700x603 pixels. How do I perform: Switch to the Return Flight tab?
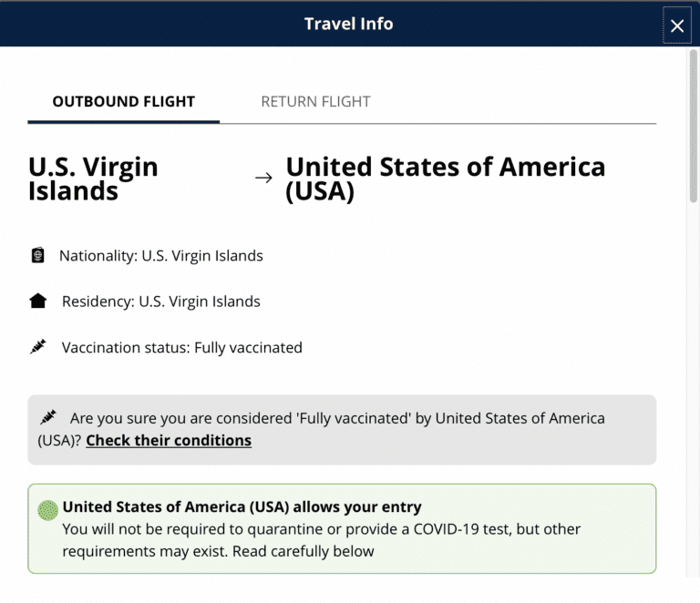click(315, 102)
